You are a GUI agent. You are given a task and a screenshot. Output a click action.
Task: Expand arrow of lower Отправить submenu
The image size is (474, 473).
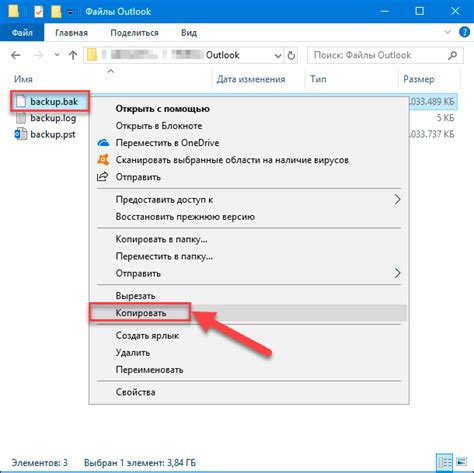click(x=397, y=273)
